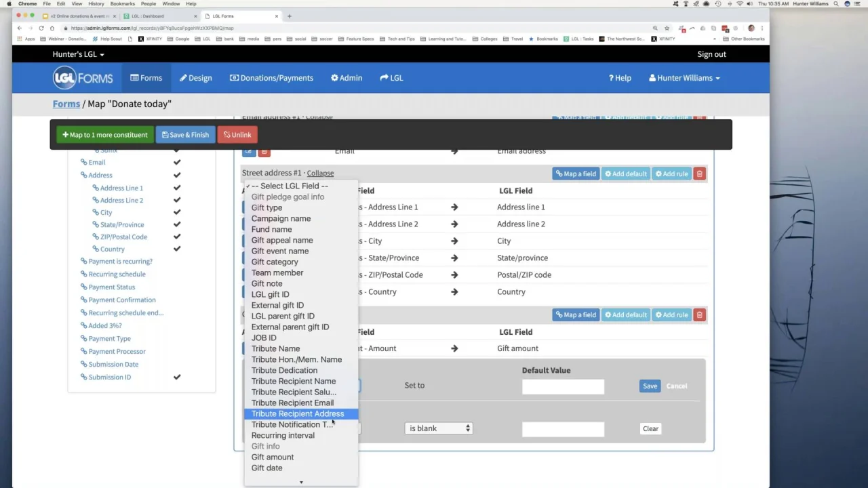Open Donations/Payments navigation tab
868x488 pixels.
(271, 78)
